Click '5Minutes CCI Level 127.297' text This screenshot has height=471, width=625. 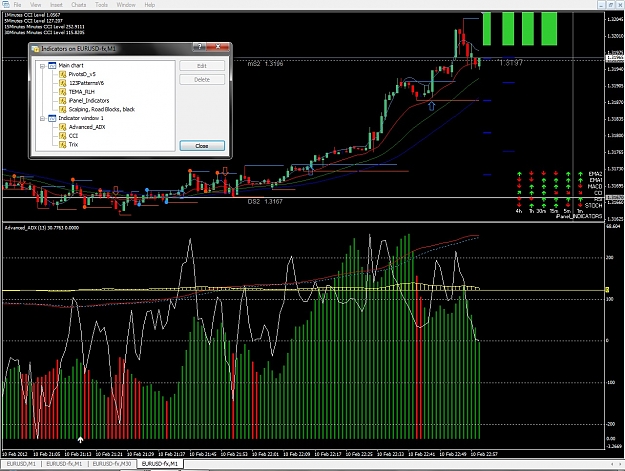[x=33, y=21]
